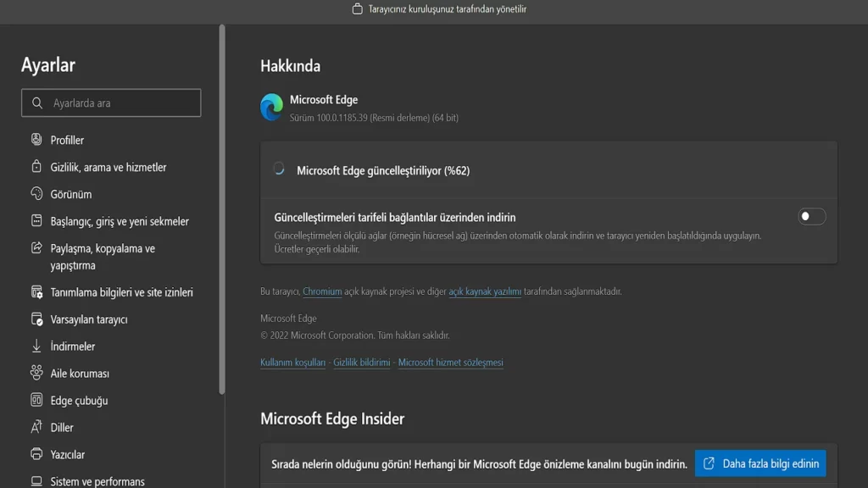Go to Sistem ve performans settings
The width and height of the screenshot is (868, 488).
97,481
